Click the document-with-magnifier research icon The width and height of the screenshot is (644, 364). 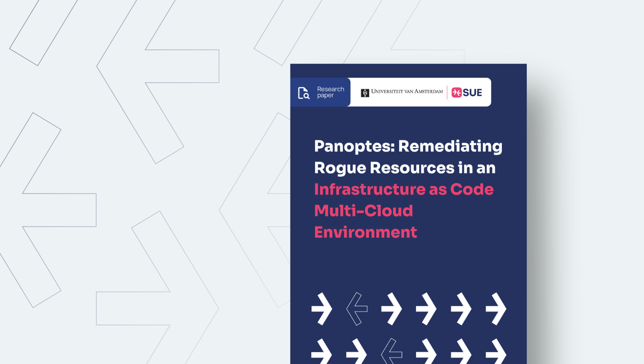304,92
